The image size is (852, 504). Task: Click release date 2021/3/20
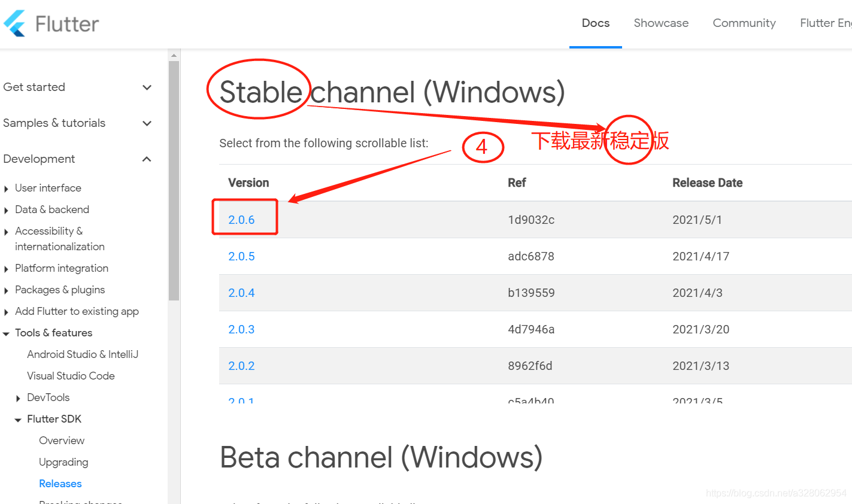click(x=701, y=329)
